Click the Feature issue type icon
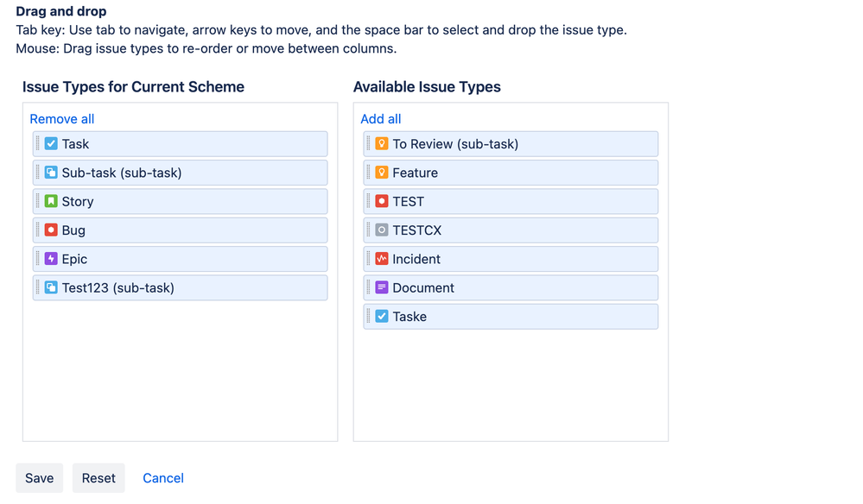Viewport: 863px width, 504px height. [x=381, y=173]
